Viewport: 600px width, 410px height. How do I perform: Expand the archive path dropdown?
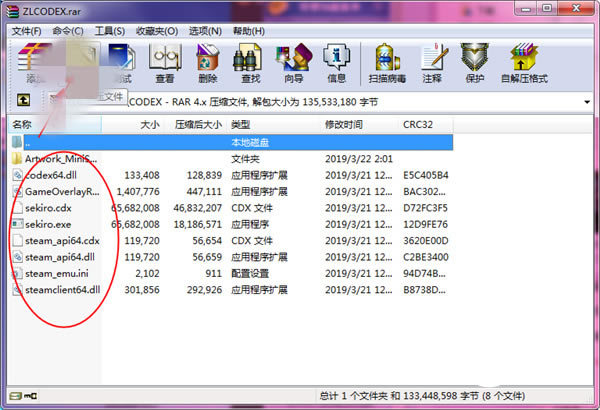click(x=587, y=101)
